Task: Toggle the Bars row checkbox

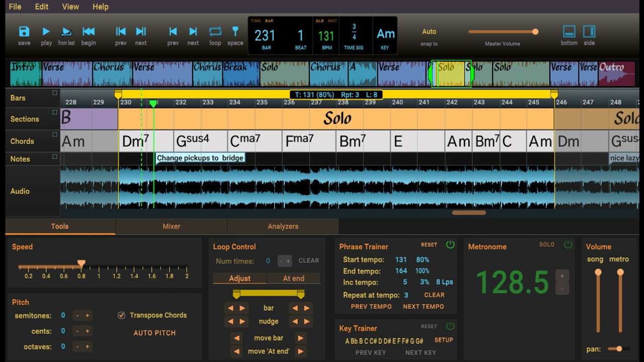Action: (x=55, y=93)
